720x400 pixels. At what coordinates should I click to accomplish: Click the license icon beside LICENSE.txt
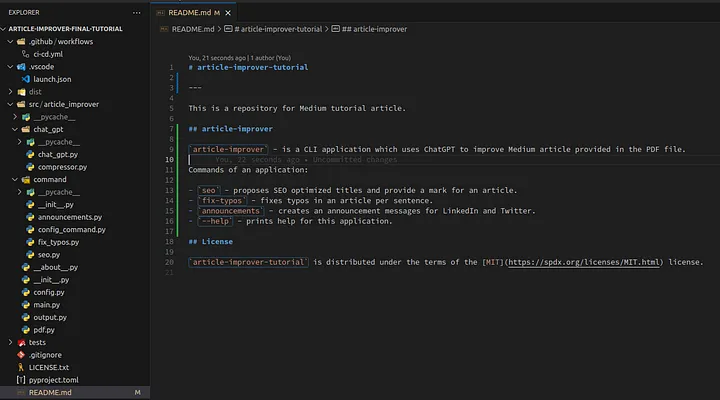(20, 367)
